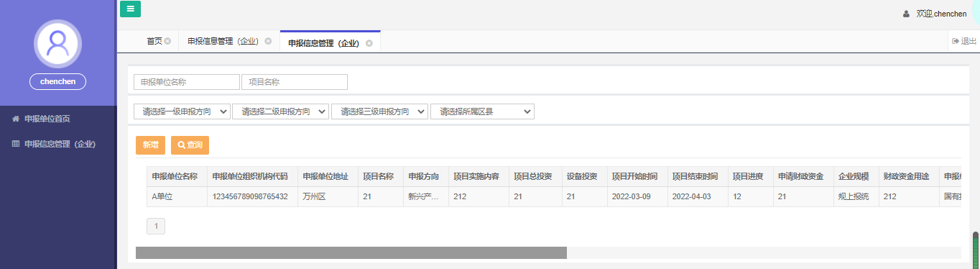Click the user avatar icon in sidebar
The height and width of the screenshot is (269, 980).
click(x=57, y=43)
